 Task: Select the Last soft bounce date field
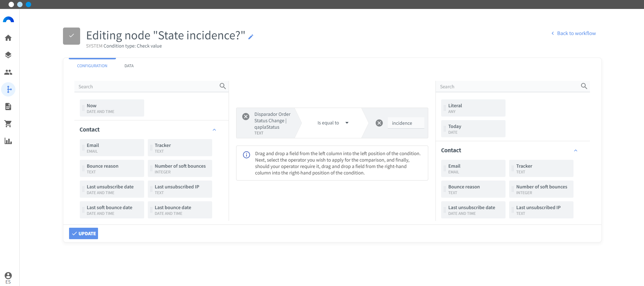pyautogui.click(x=112, y=210)
